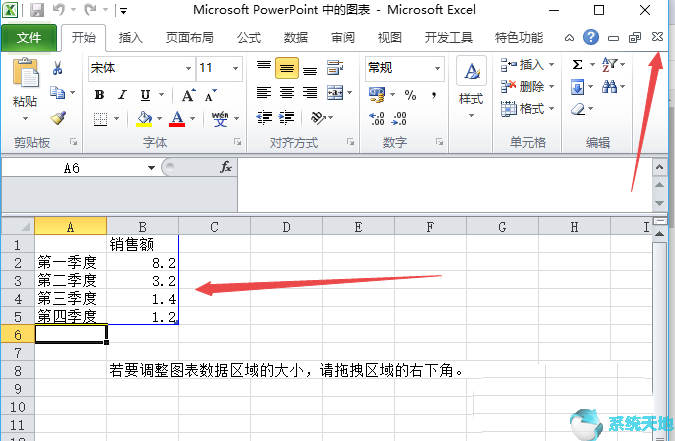
Task: Increase decimal places
Action: point(377,118)
